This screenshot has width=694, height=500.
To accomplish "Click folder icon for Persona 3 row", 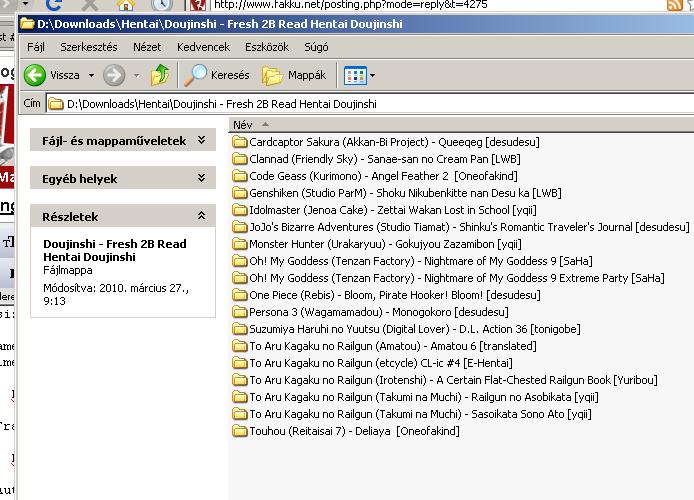I will click(x=239, y=312).
